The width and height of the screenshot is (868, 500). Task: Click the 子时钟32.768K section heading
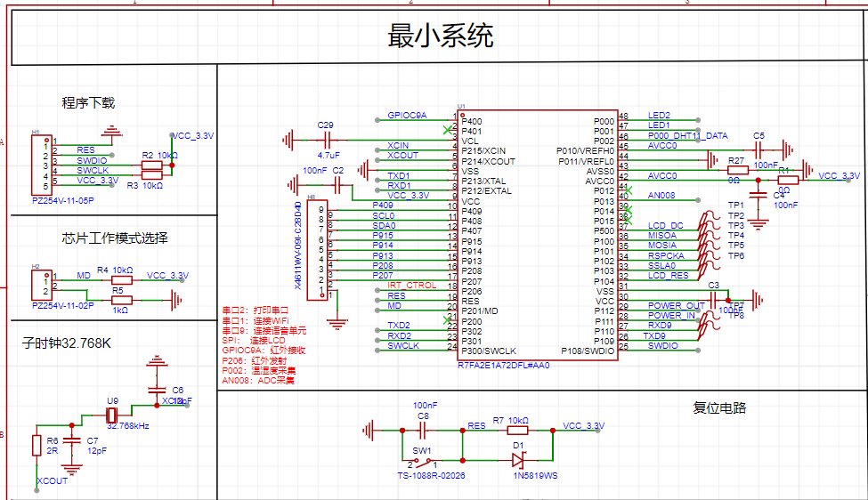click(67, 343)
